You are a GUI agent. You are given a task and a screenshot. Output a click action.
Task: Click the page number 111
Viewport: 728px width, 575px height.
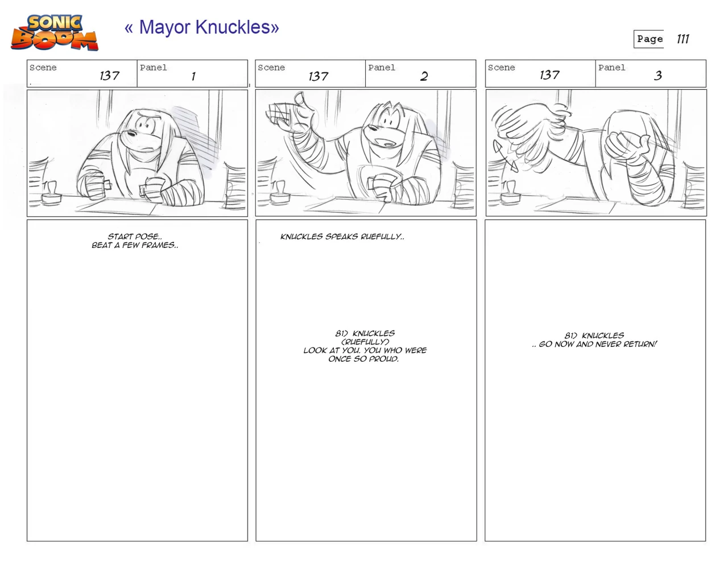coord(682,39)
